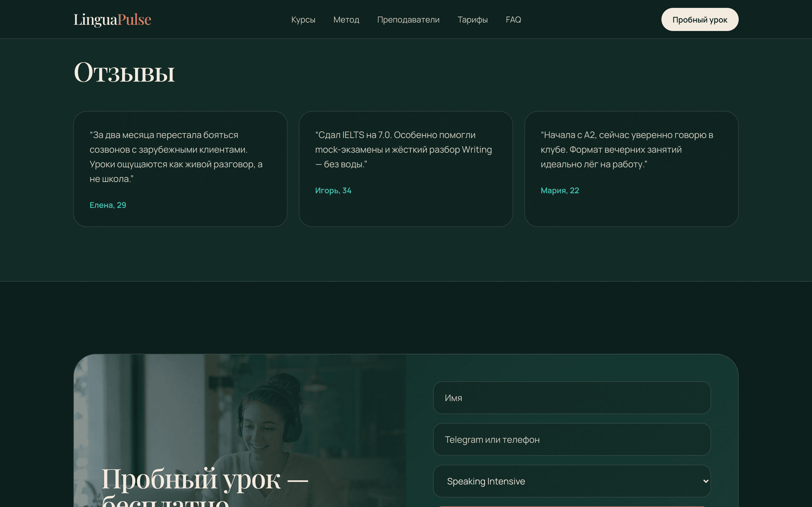The image size is (812, 507).
Task: Focus the Имя input field
Action: pyautogui.click(x=572, y=398)
